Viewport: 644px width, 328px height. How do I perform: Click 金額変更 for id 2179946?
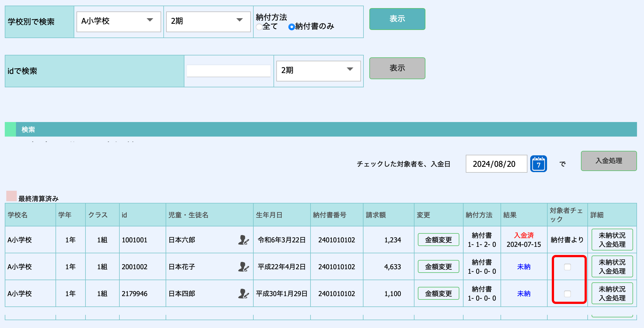click(438, 294)
